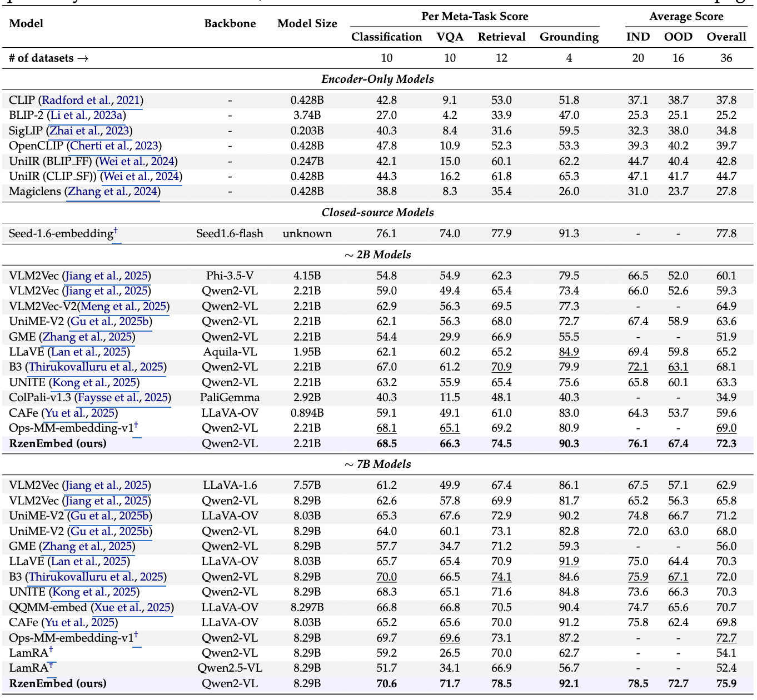Viewport: 757px width, 700px height.
Task: Click the Li et al., 2023a reference
Action: coord(87,116)
